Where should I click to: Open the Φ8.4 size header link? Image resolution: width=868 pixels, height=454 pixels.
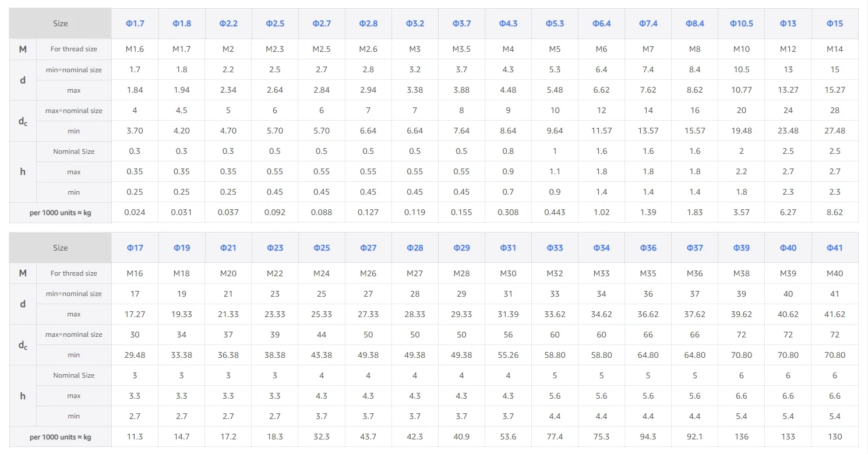[695, 23]
